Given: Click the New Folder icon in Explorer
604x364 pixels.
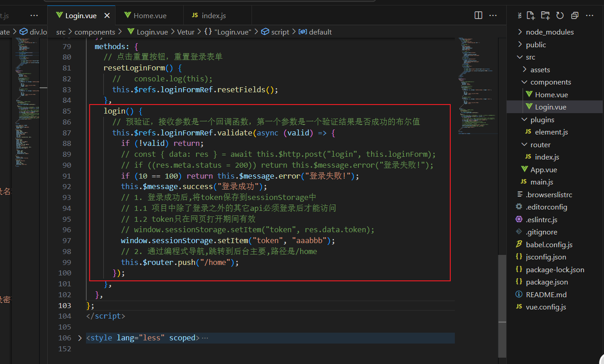Looking at the screenshot, I should [x=545, y=15].
